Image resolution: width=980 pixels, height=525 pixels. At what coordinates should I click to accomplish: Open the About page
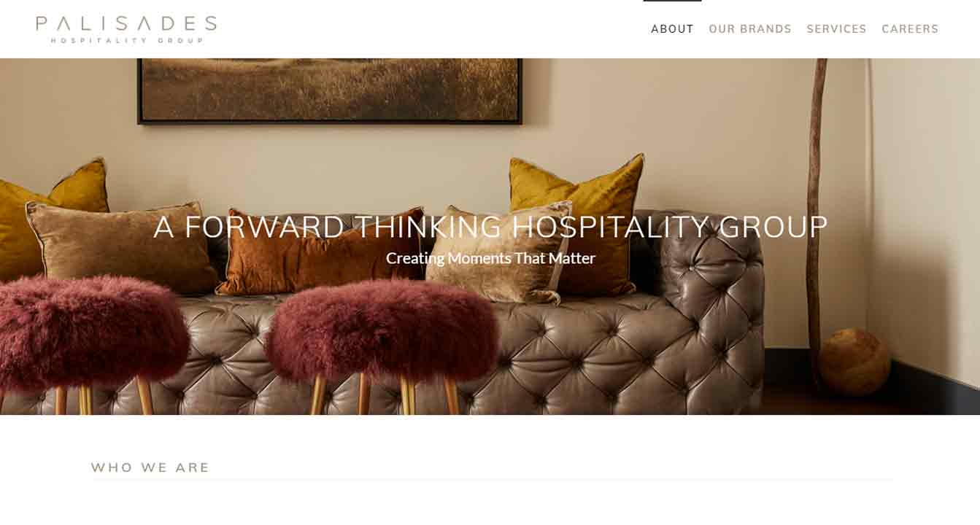pyautogui.click(x=672, y=29)
